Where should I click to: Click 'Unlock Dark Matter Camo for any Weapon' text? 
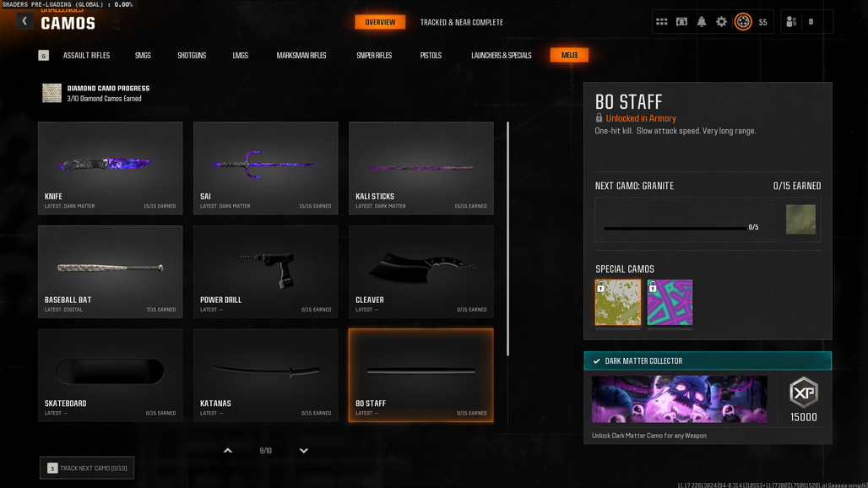click(x=648, y=436)
